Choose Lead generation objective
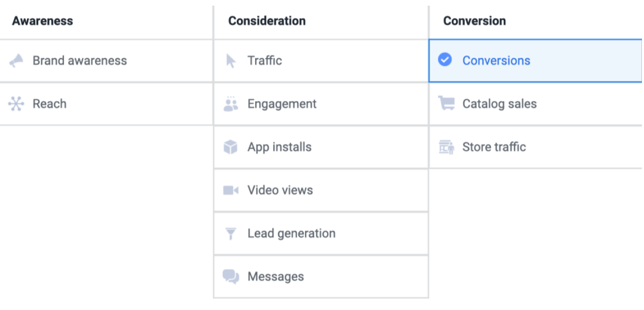The image size is (644, 310). (292, 233)
